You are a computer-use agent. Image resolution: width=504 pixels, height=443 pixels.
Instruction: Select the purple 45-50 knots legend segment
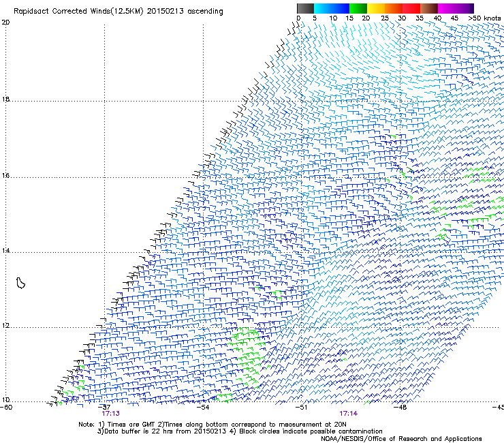point(464,8)
